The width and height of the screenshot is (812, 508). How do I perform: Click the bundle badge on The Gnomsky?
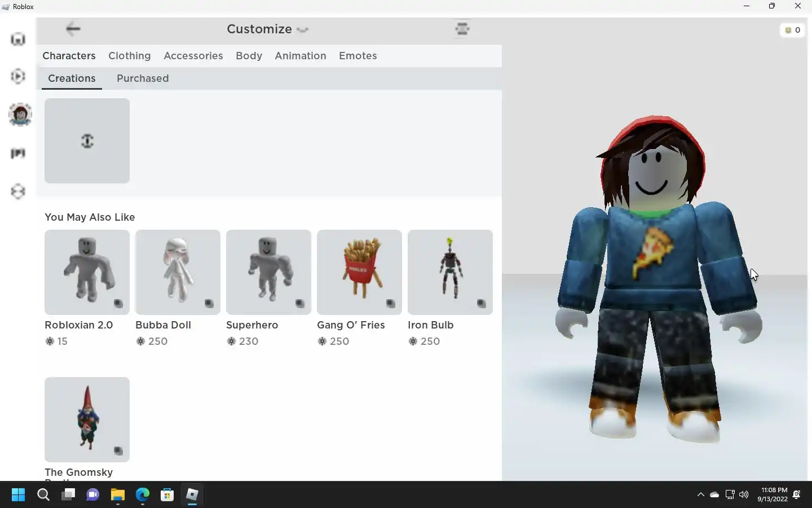click(118, 451)
